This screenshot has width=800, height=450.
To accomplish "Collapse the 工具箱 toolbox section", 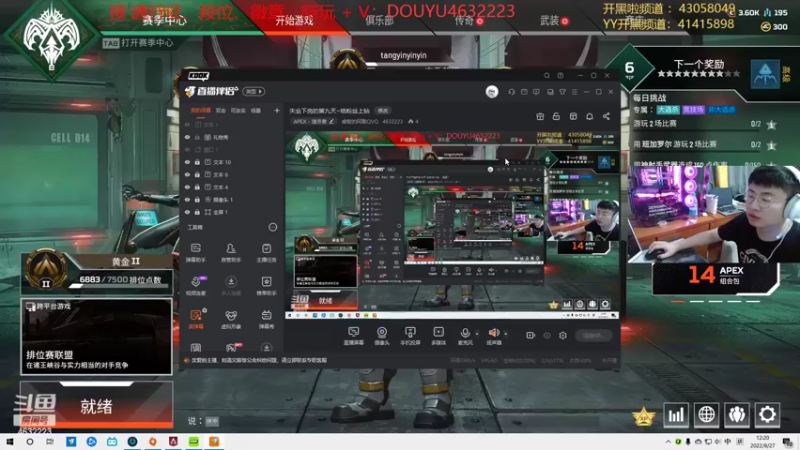I will coord(272,227).
